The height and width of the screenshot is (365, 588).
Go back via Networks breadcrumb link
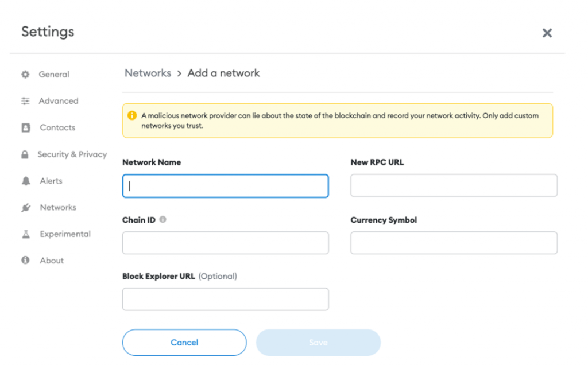(x=148, y=73)
